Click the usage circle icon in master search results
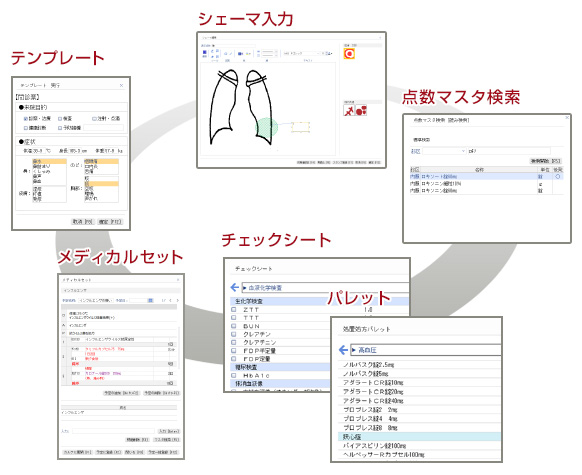The width and height of the screenshot is (582, 475). point(558,177)
